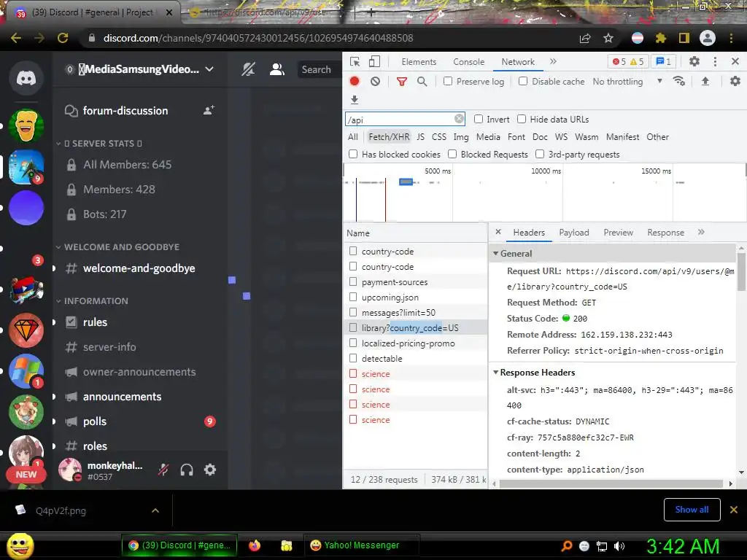This screenshot has width=747, height=560.
Task: Open DevTools three-dot customize menu
Action: point(715,61)
